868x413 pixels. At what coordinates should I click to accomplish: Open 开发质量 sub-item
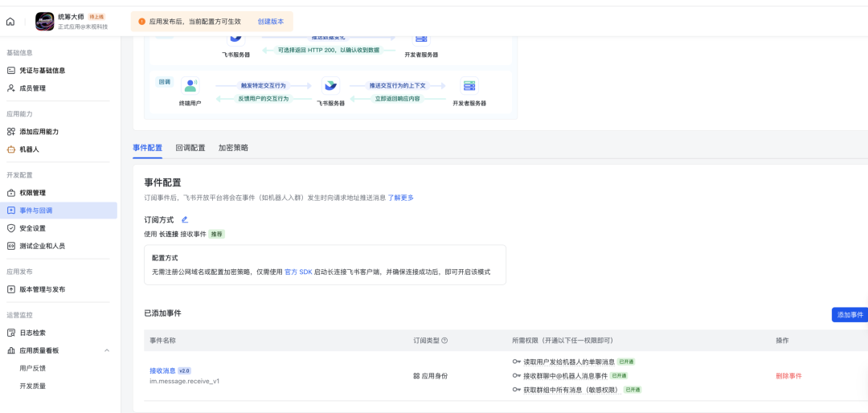[x=33, y=386]
